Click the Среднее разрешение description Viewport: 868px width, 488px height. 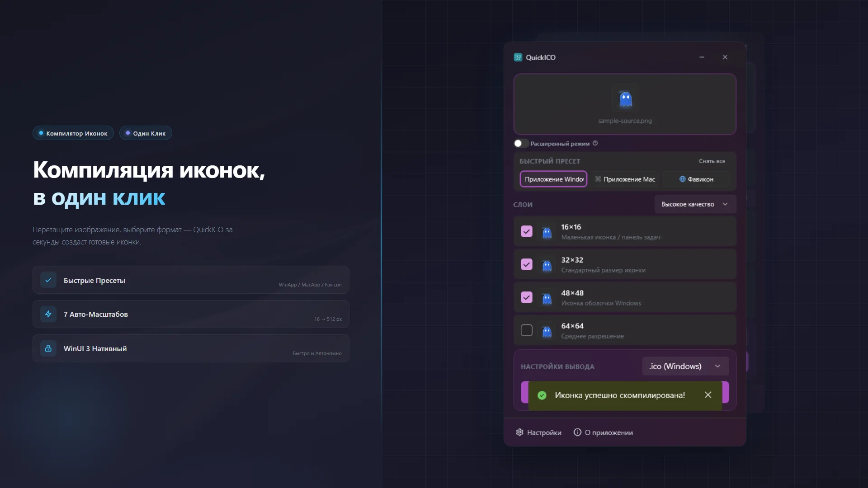tap(593, 336)
